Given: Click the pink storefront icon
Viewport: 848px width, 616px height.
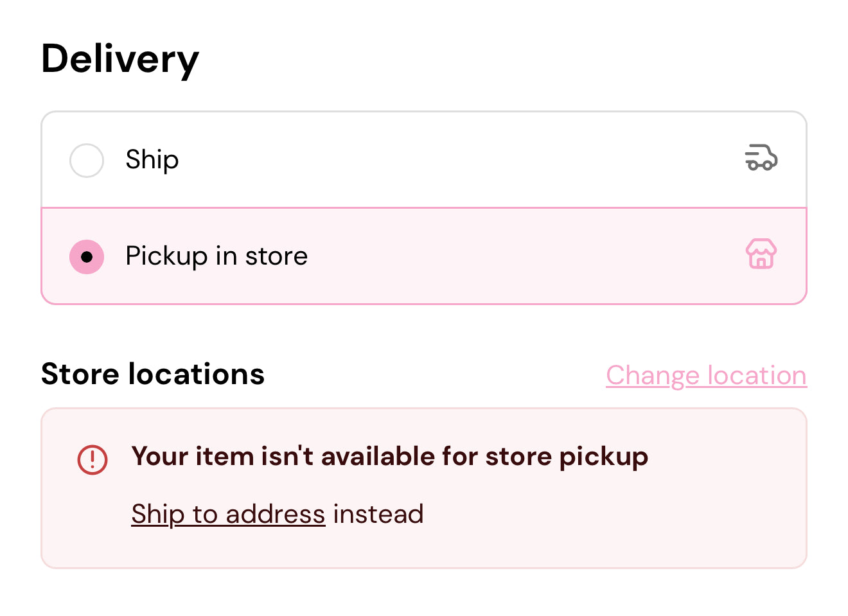Looking at the screenshot, I should coord(761,254).
